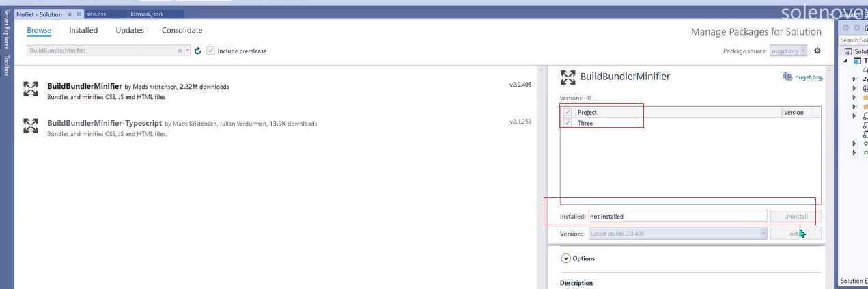Collapse the project node in Solution Explorer
The width and height of the screenshot is (868, 289).
click(x=847, y=61)
